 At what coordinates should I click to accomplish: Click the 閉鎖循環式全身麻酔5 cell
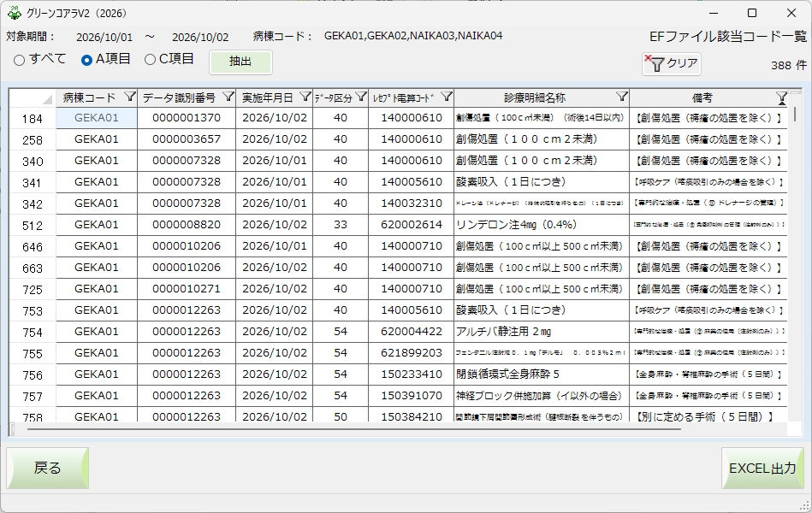coord(542,374)
